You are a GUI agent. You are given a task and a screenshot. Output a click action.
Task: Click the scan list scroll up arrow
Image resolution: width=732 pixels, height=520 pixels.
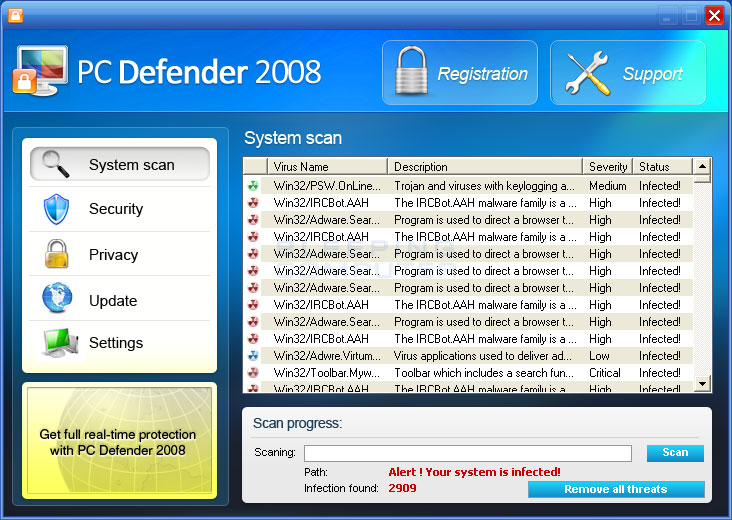[702, 166]
